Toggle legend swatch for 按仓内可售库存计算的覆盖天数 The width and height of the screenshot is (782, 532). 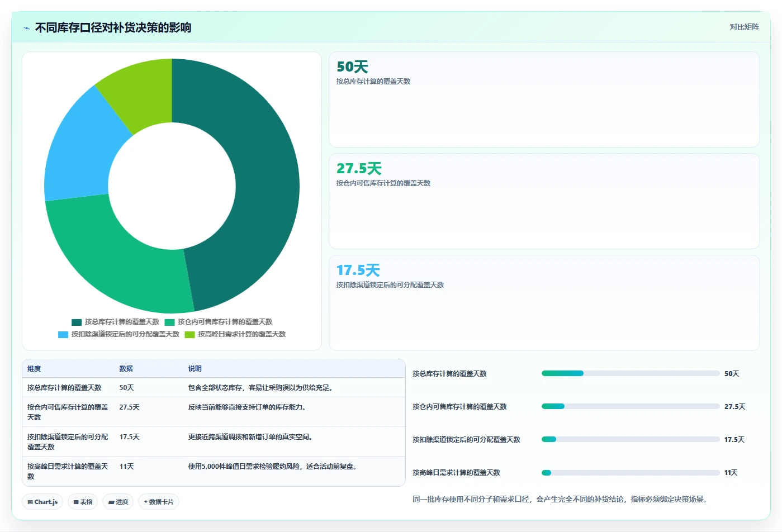coord(169,322)
